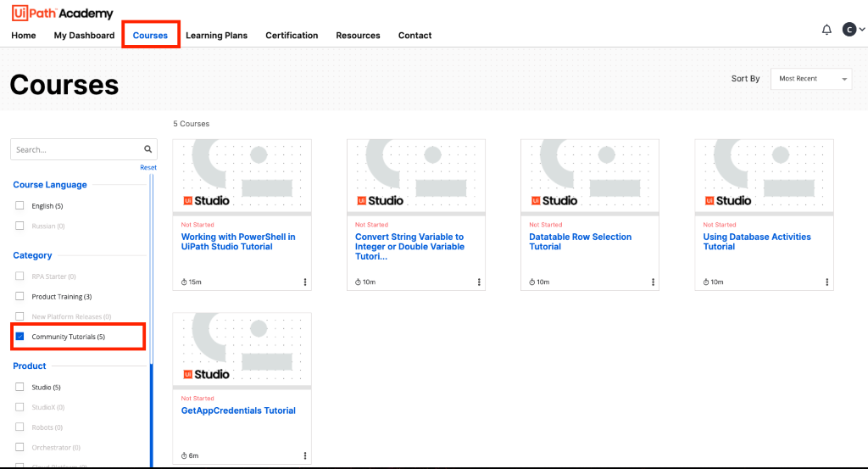Open options menu for Convert String Variable card
The height and width of the screenshot is (469, 868).
click(x=479, y=282)
